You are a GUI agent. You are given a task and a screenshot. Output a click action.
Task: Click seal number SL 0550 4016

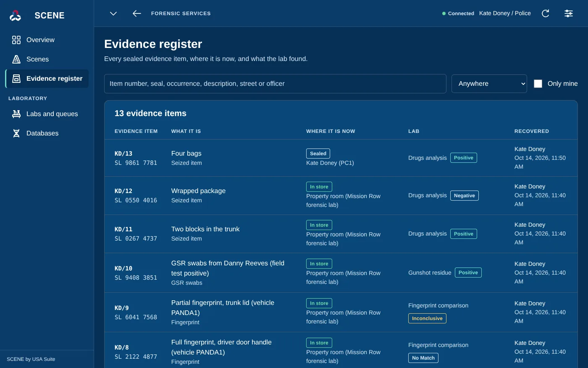click(x=136, y=200)
